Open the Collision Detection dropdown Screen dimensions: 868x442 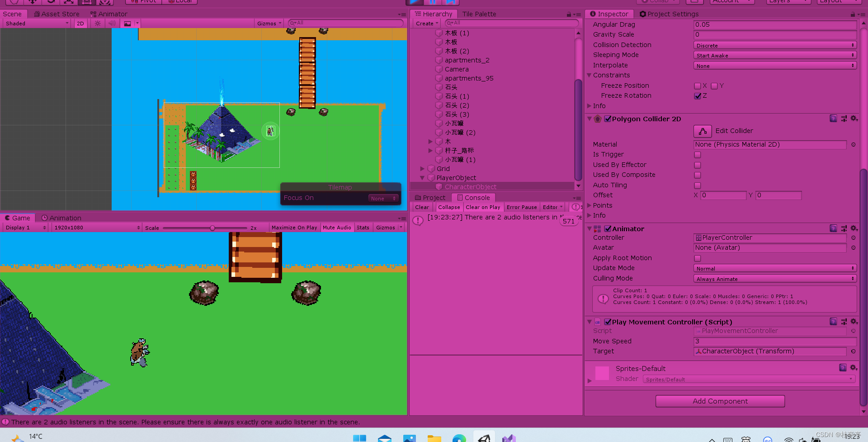point(774,45)
